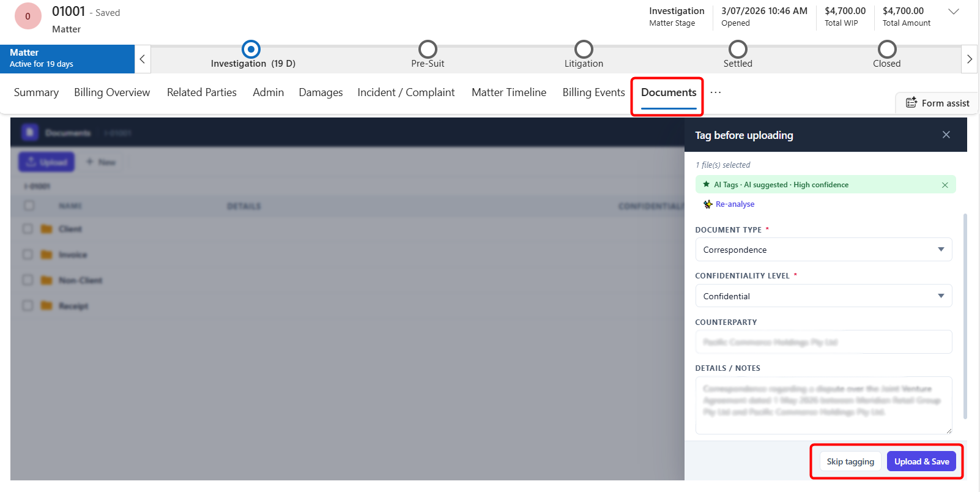Open the Billing Events tab
Screen dimensions: 980x492
[x=594, y=92]
